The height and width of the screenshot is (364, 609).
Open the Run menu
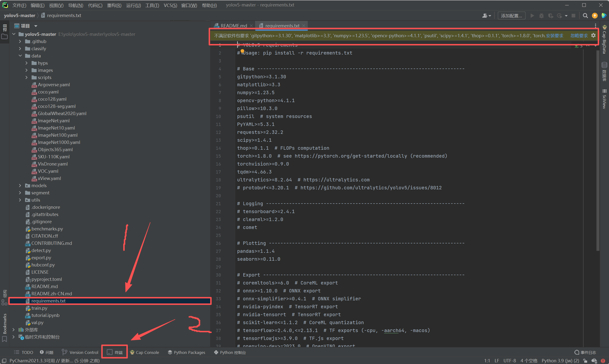pos(133,5)
